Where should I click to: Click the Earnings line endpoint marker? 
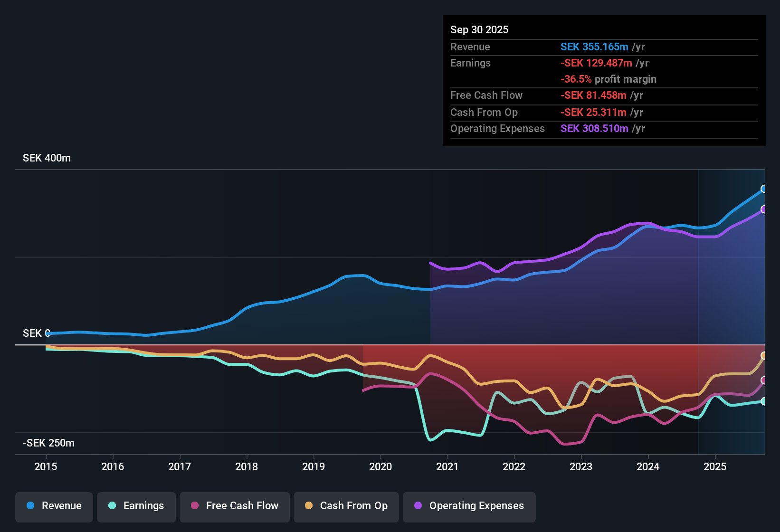(x=764, y=401)
